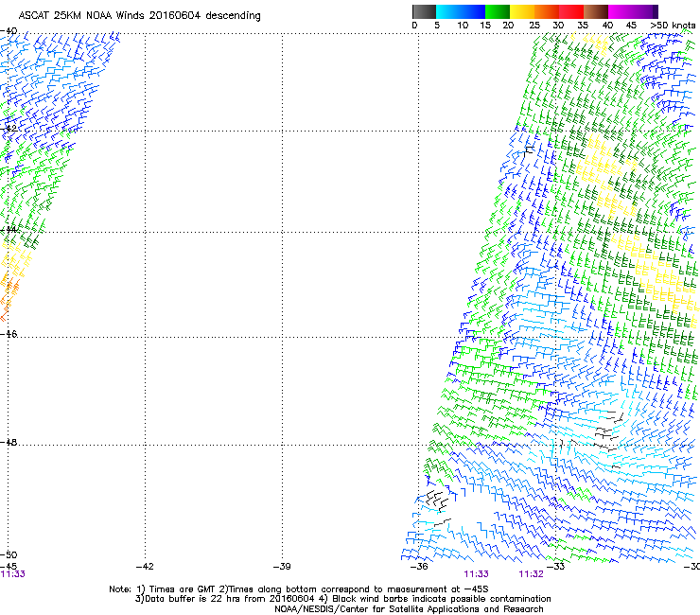The height and width of the screenshot is (615, 700).
Task: Pick the gray 0-5 knots legend color
Action: click(x=424, y=11)
